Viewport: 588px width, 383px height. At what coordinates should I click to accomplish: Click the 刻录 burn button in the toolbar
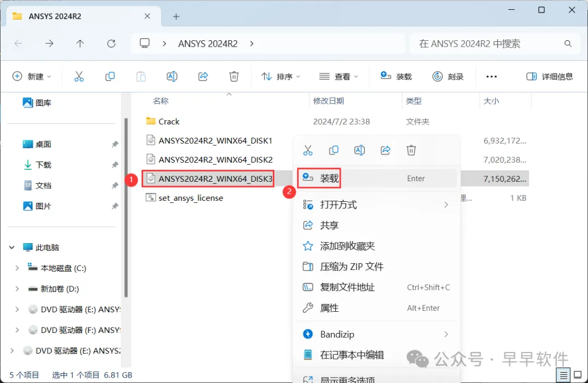448,77
